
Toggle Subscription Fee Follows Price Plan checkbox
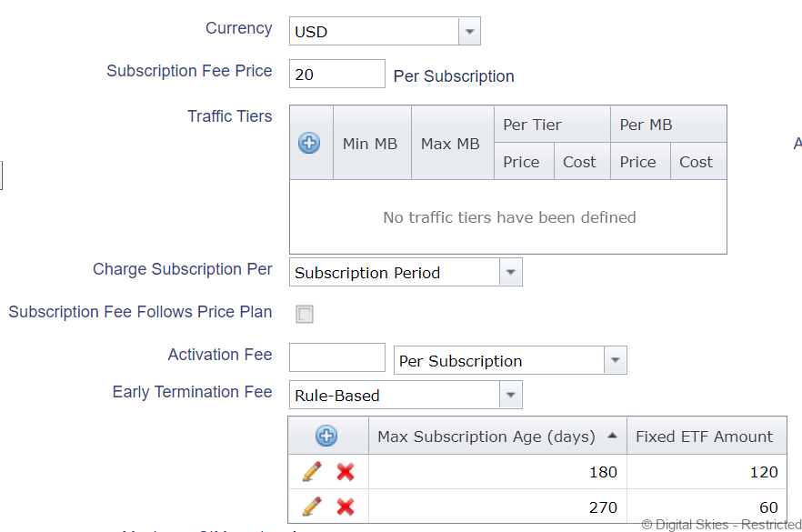click(x=305, y=315)
